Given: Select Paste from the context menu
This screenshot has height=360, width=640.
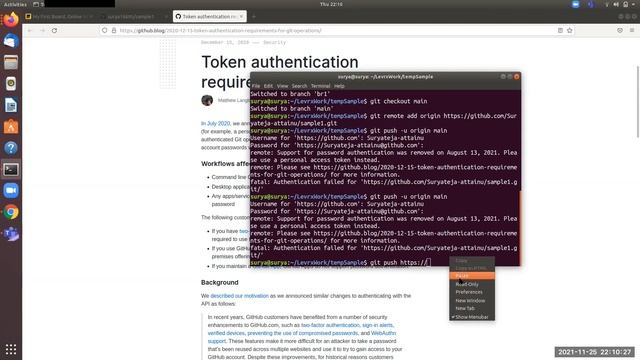Looking at the screenshot, I should [x=472, y=276].
